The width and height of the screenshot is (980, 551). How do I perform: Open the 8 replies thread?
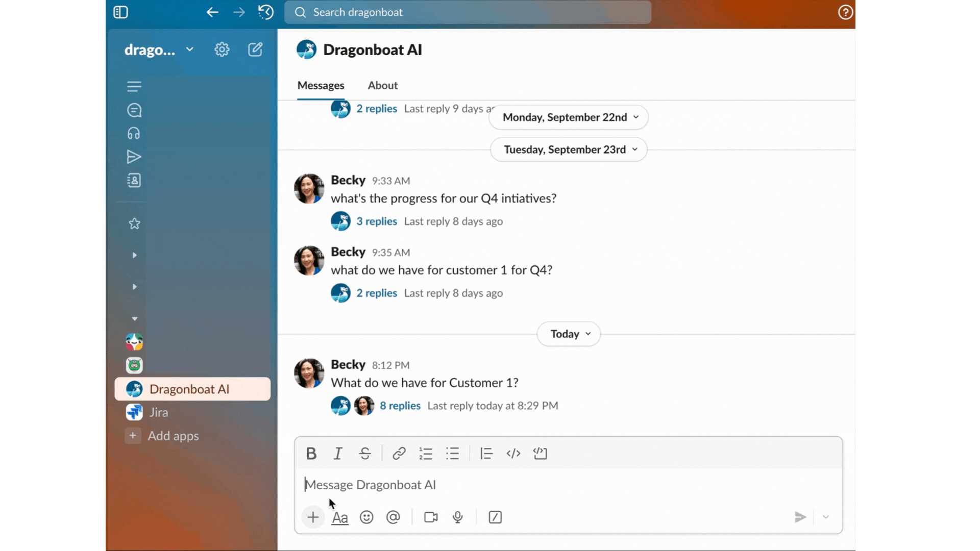point(400,406)
